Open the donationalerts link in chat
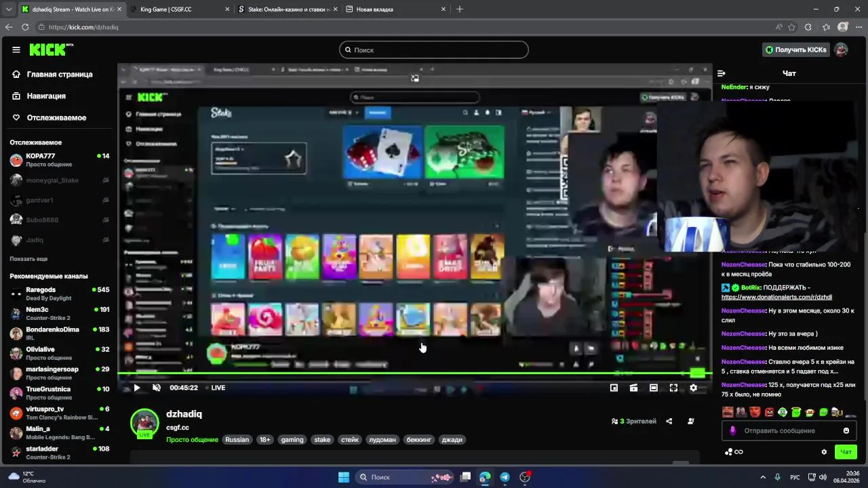The width and height of the screenshot is (868, 488). coord(776,297)
